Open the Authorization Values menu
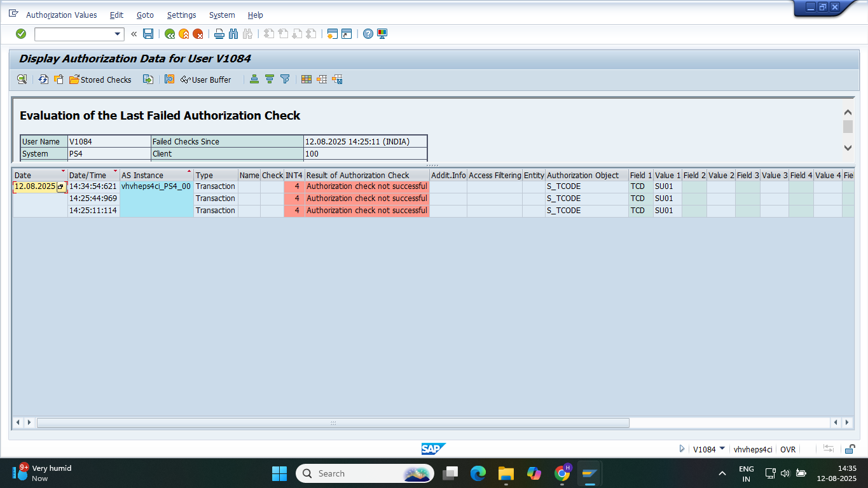The width and height of the screenshot is (868, 488). point(62,15)
